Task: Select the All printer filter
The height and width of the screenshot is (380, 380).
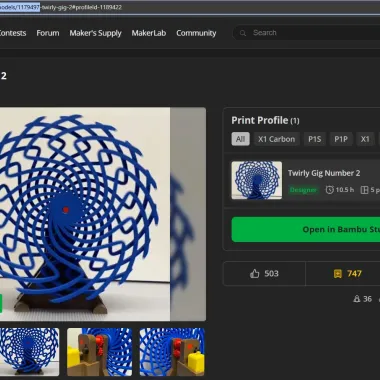Action: [241, 139]
